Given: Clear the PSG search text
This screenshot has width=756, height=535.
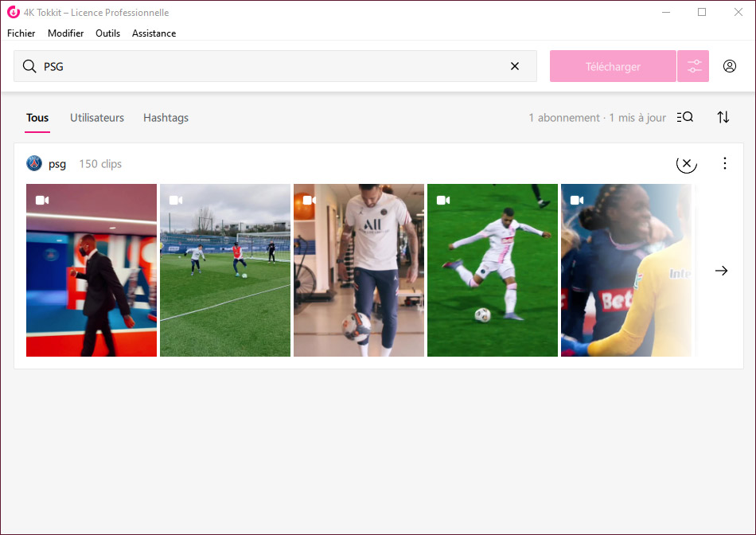Looking at the screenshot, I should pyautogui.click(x=515, y=66).
